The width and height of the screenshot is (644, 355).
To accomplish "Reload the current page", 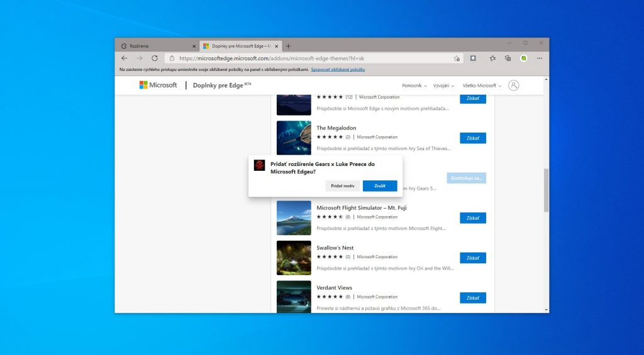I will [x=155, y=58].
